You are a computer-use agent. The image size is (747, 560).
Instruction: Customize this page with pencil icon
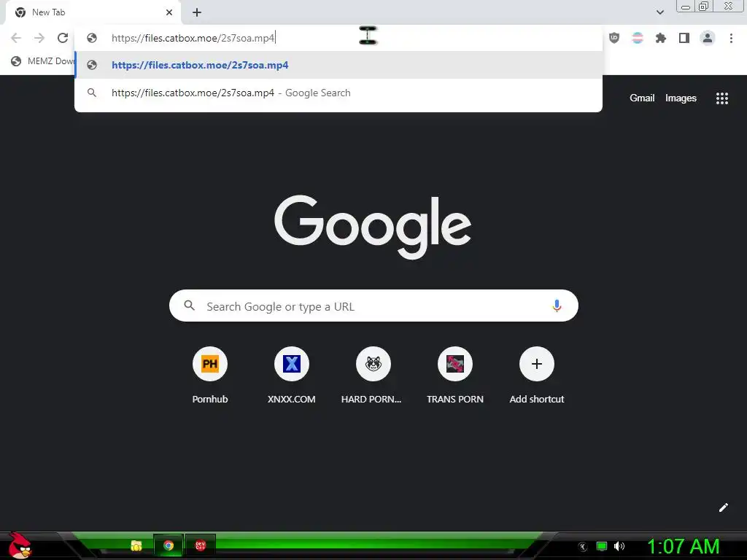(x=723, y=507)
